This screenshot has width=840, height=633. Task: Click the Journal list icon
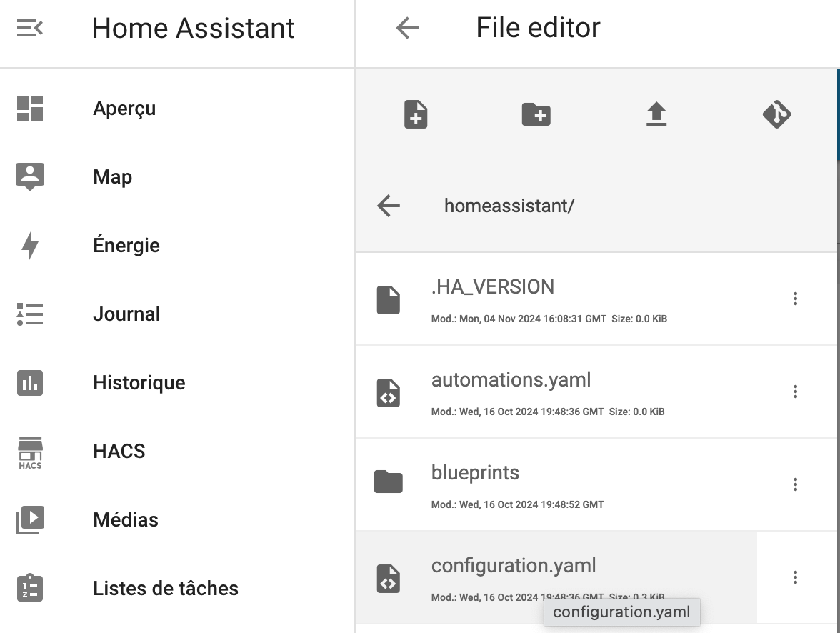click(x=30, y=314)
